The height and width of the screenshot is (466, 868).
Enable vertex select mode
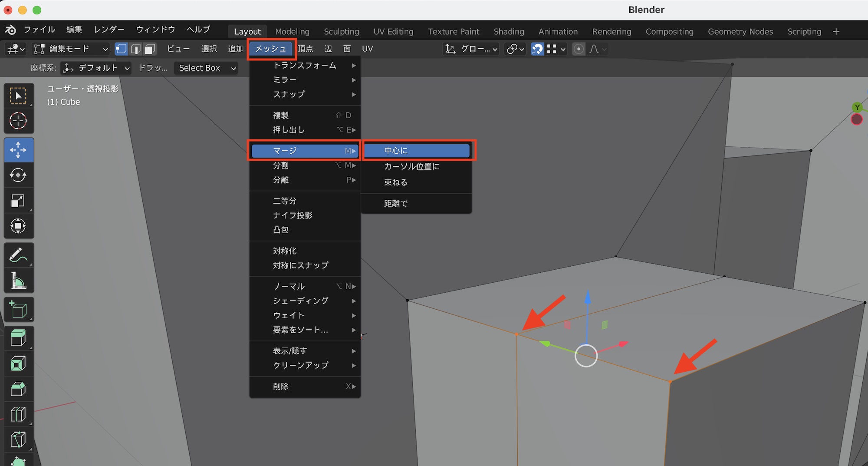coord(121,49)
